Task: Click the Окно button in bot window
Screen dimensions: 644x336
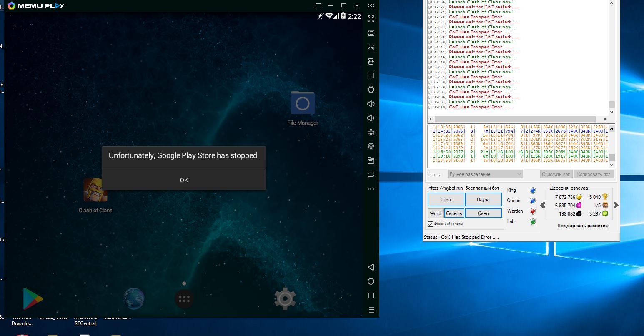Action: point(483,213)
